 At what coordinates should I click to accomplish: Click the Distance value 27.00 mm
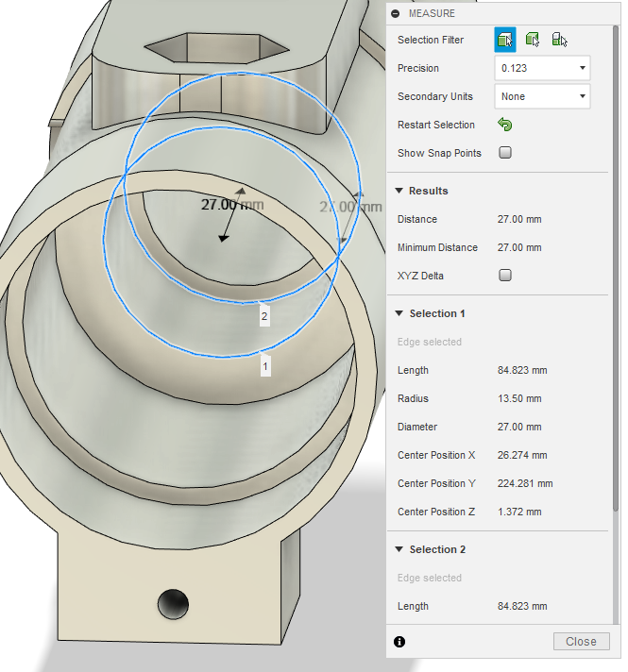pos(519,219)
